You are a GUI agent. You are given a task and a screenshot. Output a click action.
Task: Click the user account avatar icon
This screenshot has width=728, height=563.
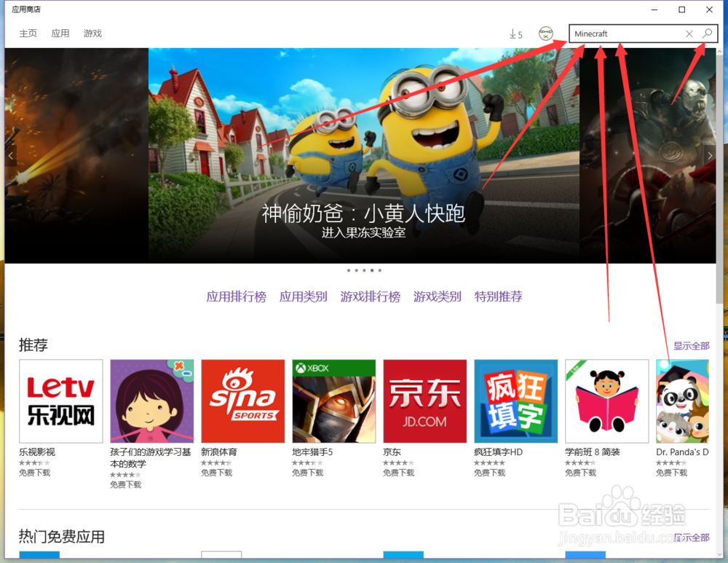tap(546, 33)
